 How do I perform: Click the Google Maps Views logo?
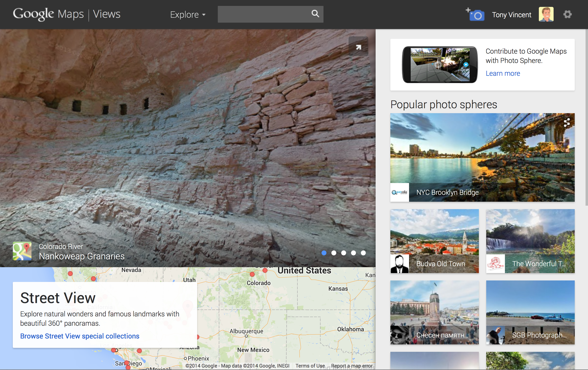(x=67, y=14)
